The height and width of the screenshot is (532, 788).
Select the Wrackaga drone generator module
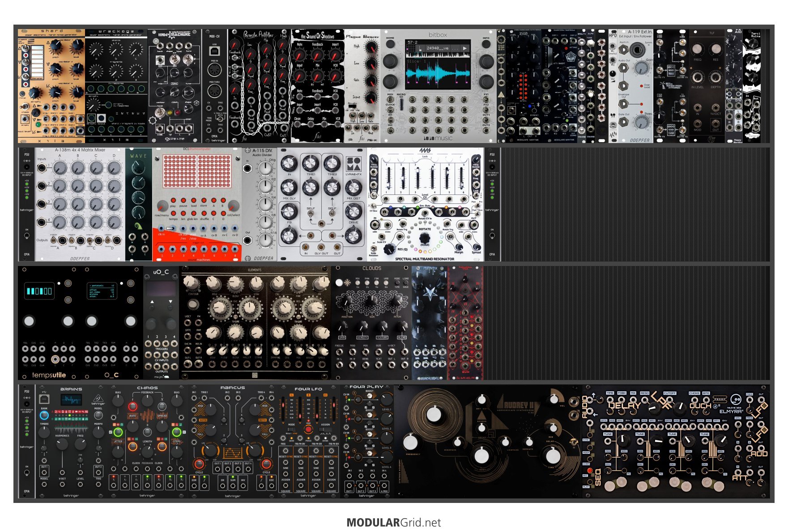coord(116,86)
